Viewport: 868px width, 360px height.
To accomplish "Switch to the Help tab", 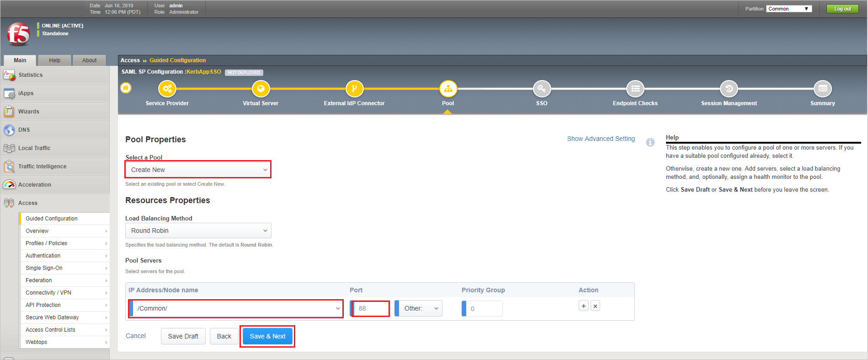I will pos(55,60).
